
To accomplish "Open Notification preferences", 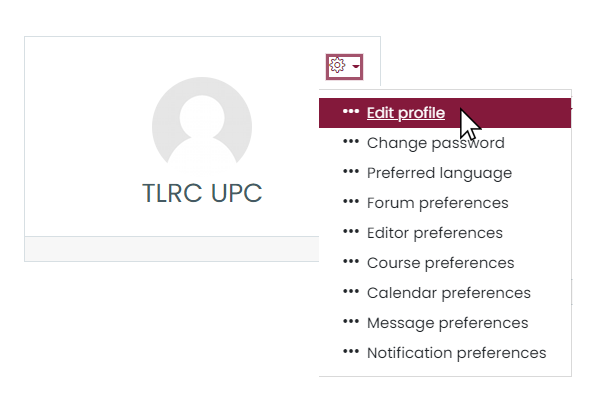I will pos(457,353).
